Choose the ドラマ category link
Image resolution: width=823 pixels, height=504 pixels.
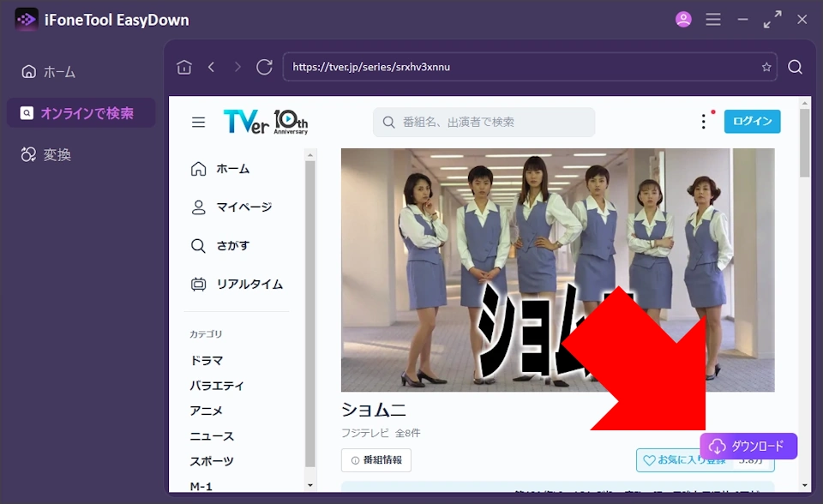click(x=207, y=361)
